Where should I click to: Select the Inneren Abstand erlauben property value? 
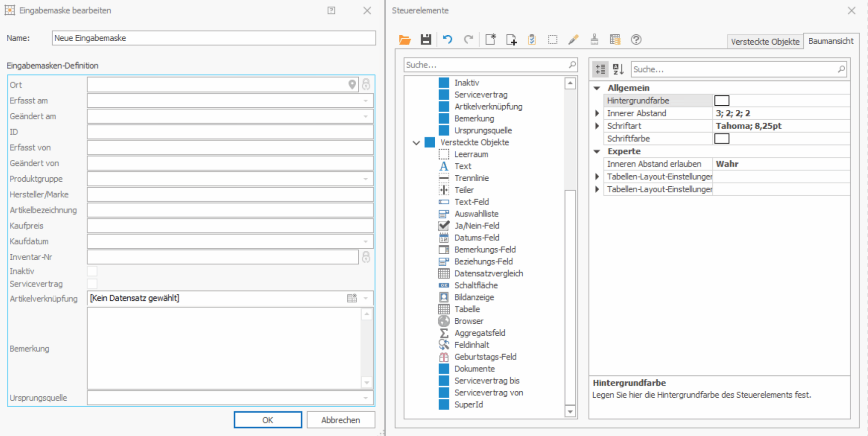(781, 164)
